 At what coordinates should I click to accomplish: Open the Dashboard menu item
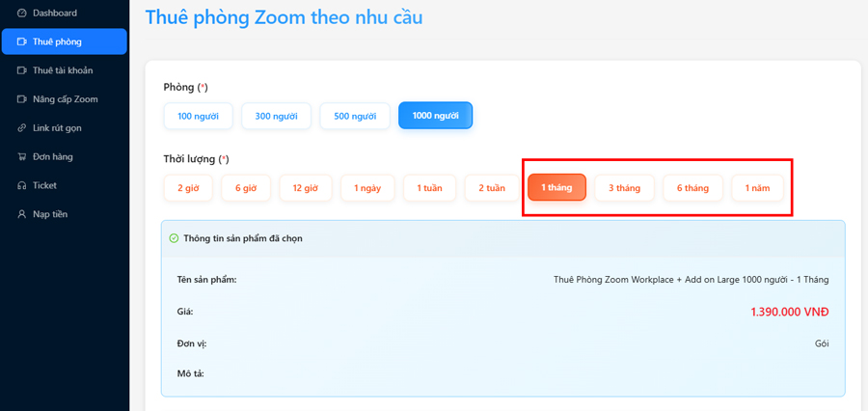click(65, 13)
